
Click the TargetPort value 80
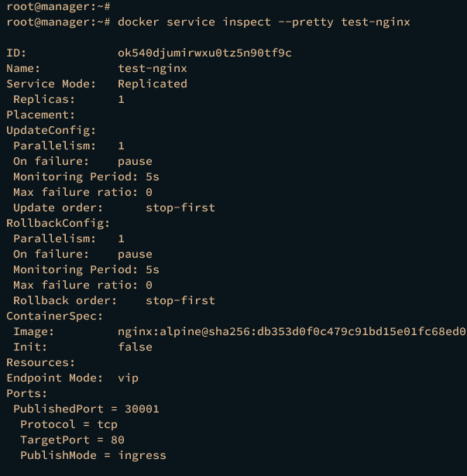[118, 440]
